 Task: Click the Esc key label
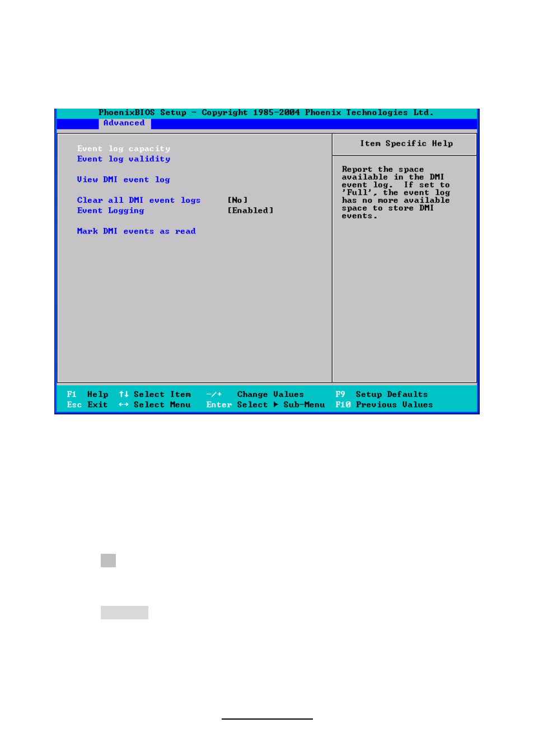click(x=74, y=405)
